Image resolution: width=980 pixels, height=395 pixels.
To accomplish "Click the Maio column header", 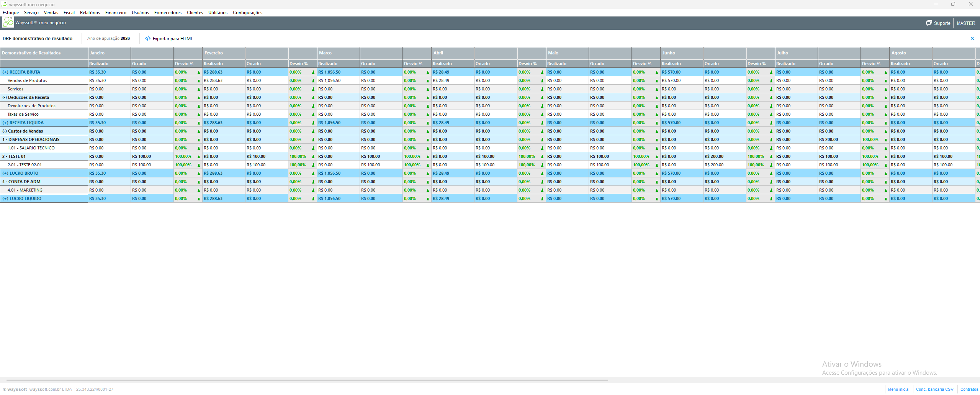I will pos(567,53).
